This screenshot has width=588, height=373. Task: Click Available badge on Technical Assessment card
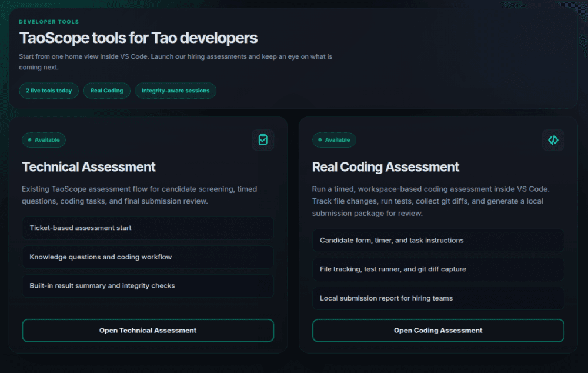tap(44, 140)
